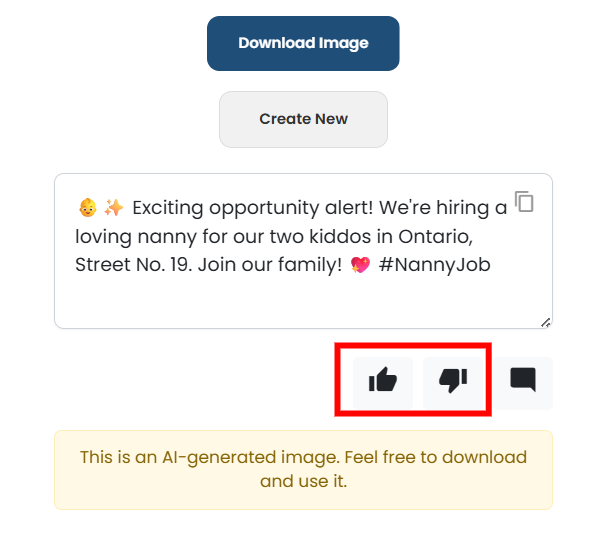The image size is (611, 535).
Task: Click the heart emoji in the caption
Action: pyautogui.click(x=361, y=266)
